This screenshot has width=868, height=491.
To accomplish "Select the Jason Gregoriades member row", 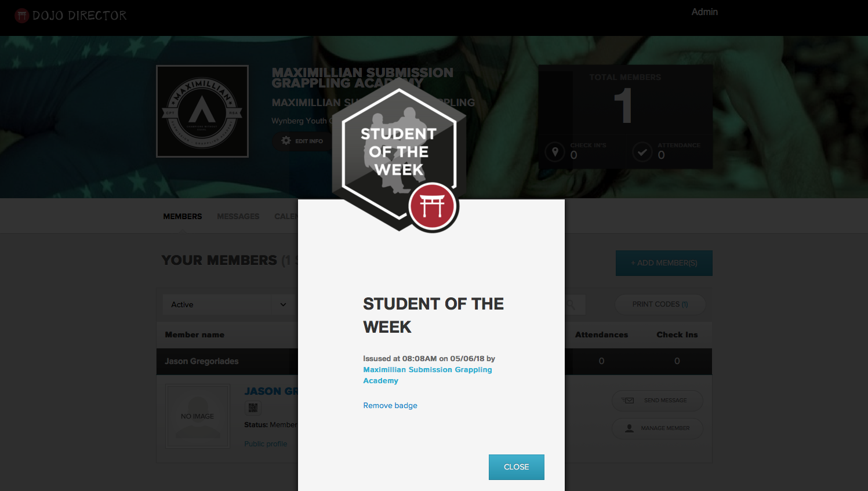I will [434, 361].
